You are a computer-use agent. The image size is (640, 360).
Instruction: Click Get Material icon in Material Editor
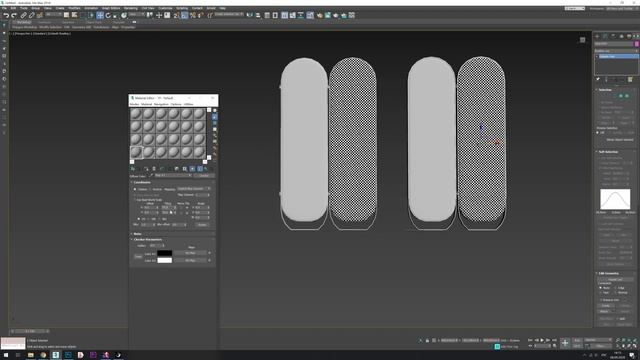133,169
